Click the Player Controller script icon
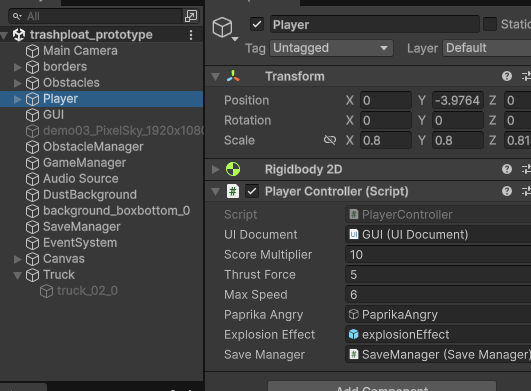 click(x=233, y=191)
